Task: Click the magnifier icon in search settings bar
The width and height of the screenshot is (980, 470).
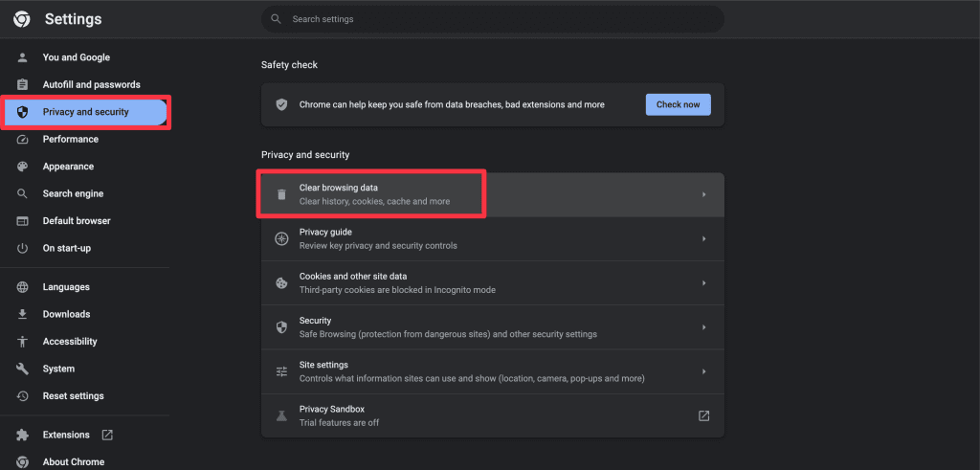Action: point(276,19)
